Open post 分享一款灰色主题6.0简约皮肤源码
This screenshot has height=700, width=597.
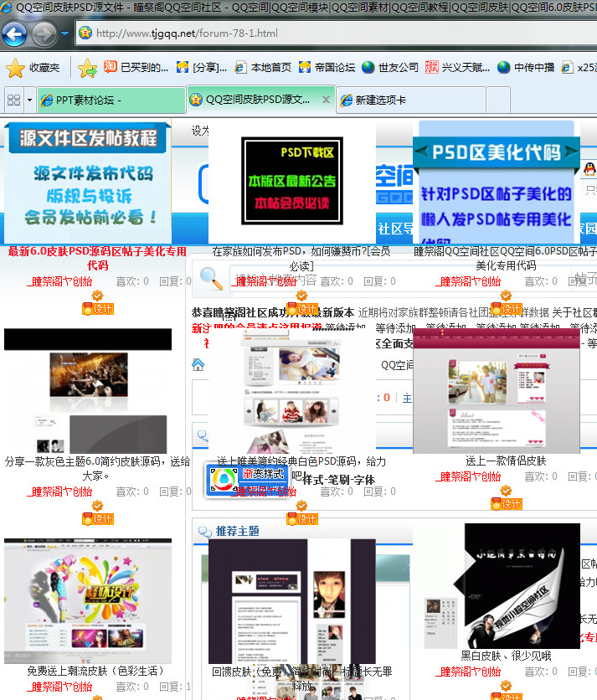(97, 468)
